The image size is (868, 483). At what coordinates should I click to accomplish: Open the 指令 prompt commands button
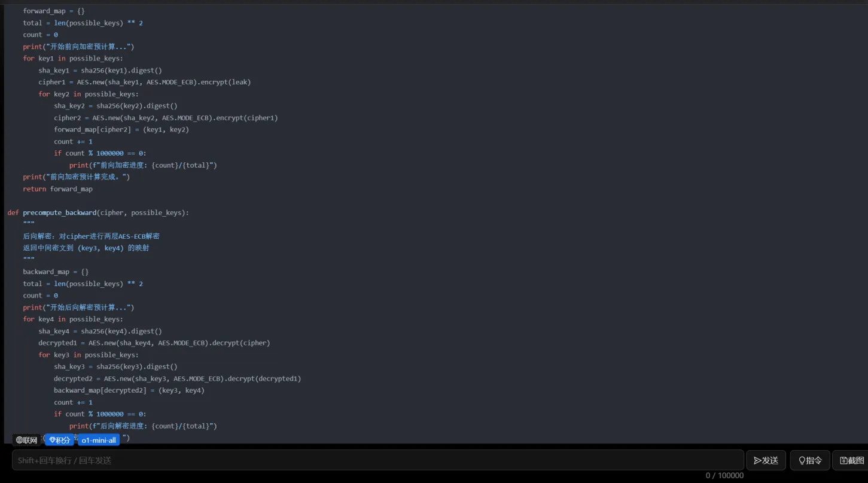pyautogui.click(x=810, y=460)
